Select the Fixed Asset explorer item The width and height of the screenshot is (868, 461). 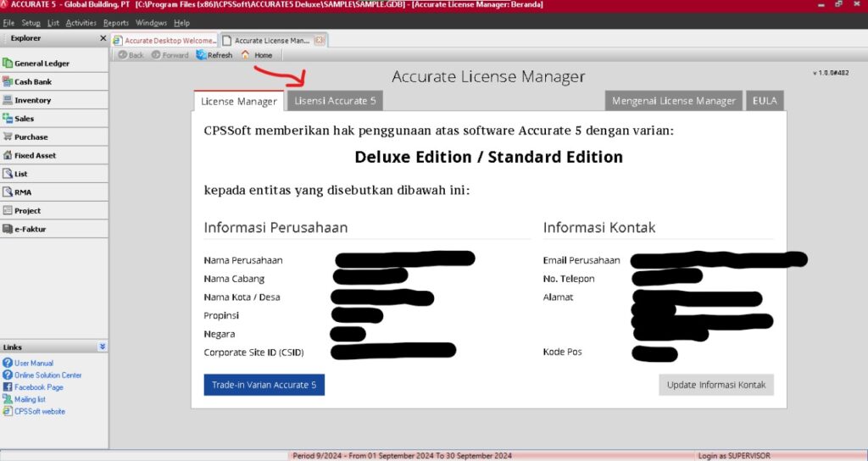tap(54, 156)
